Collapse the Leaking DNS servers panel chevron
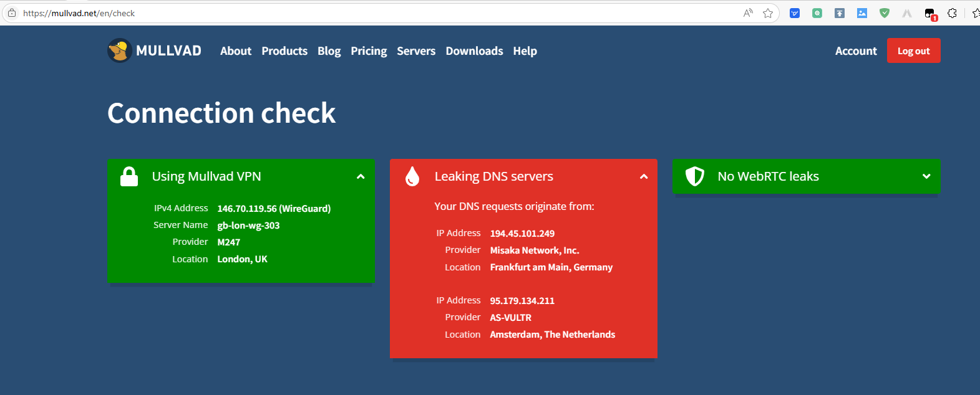 pyautogui.click(x=644, y=177)
